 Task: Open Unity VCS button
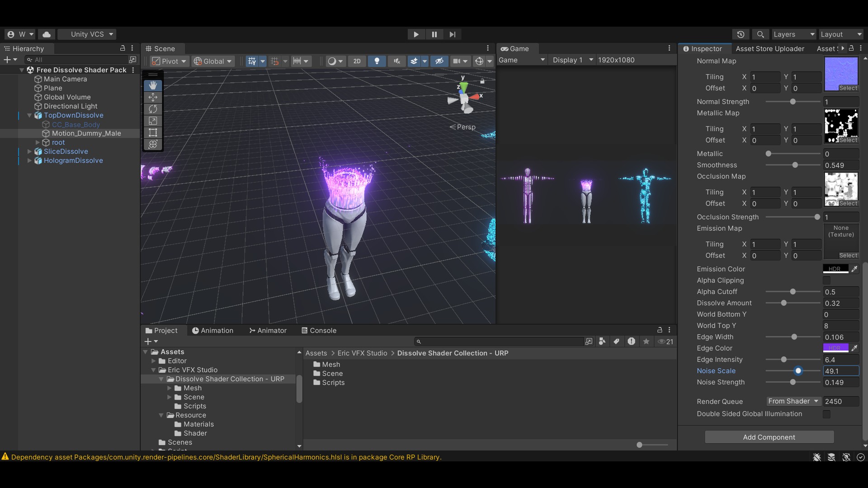pos(87,34)
